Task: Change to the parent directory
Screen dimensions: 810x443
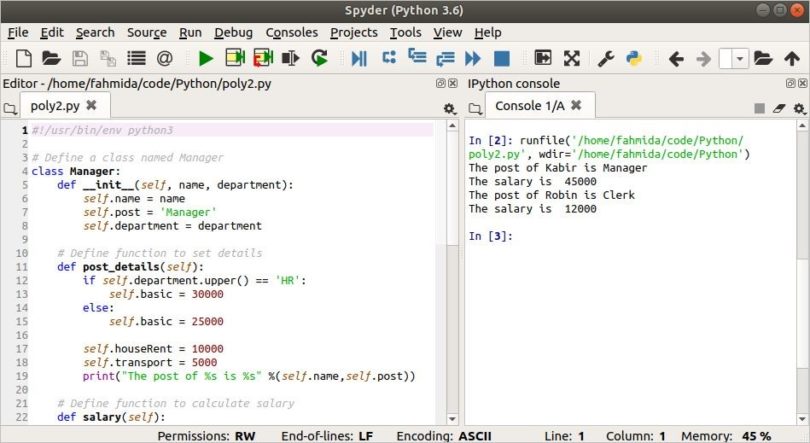Action: 792,58
